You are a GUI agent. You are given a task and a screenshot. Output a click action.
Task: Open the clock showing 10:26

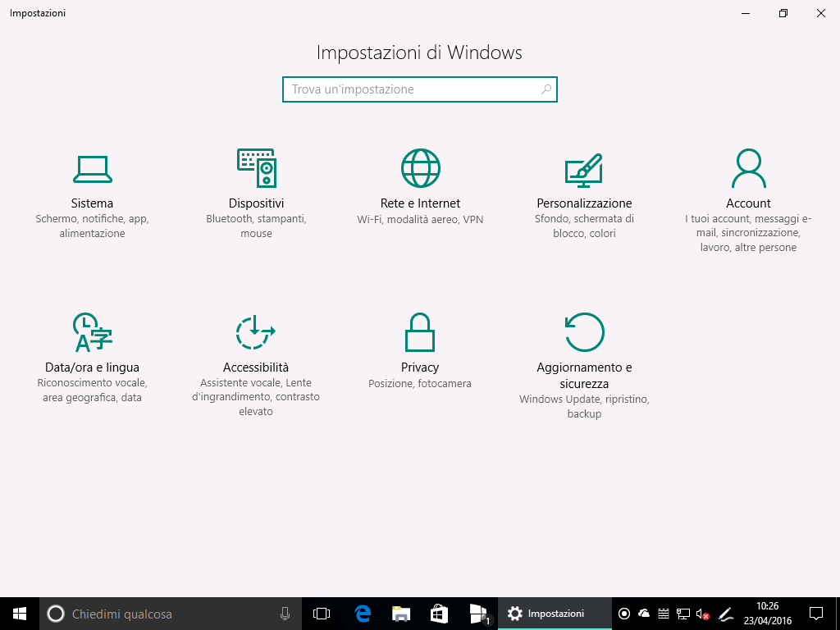[767, 614]
